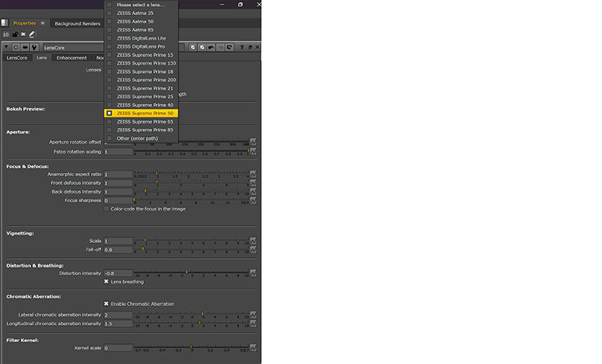This screenshot has width=602, height=364.
Task: Click the Longitudinal chromatic aberration value field
Action: coord(118,323)
